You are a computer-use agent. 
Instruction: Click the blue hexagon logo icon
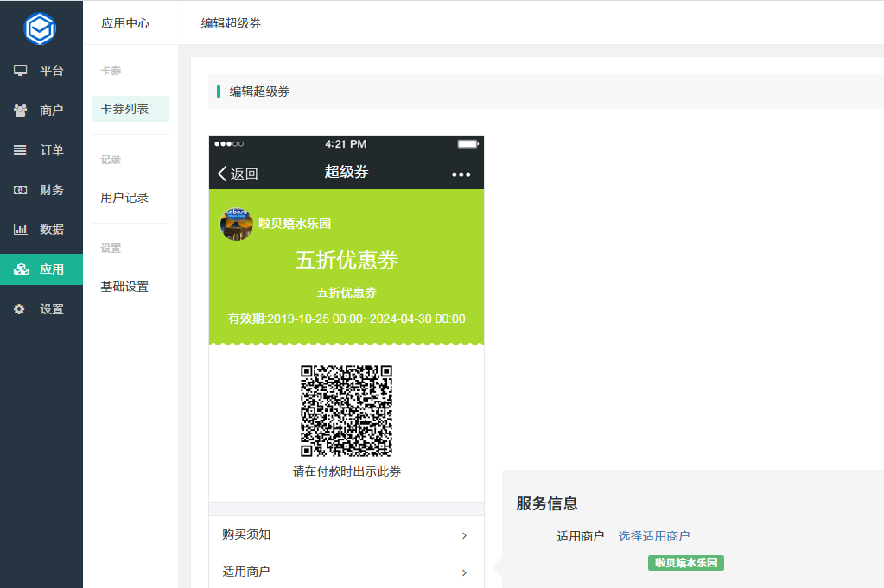pyautogui.click(x=40, y=28)
